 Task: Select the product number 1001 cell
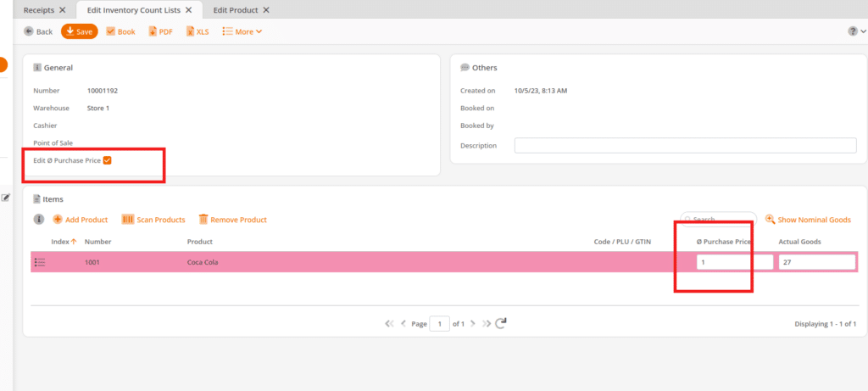pos(92,262)
